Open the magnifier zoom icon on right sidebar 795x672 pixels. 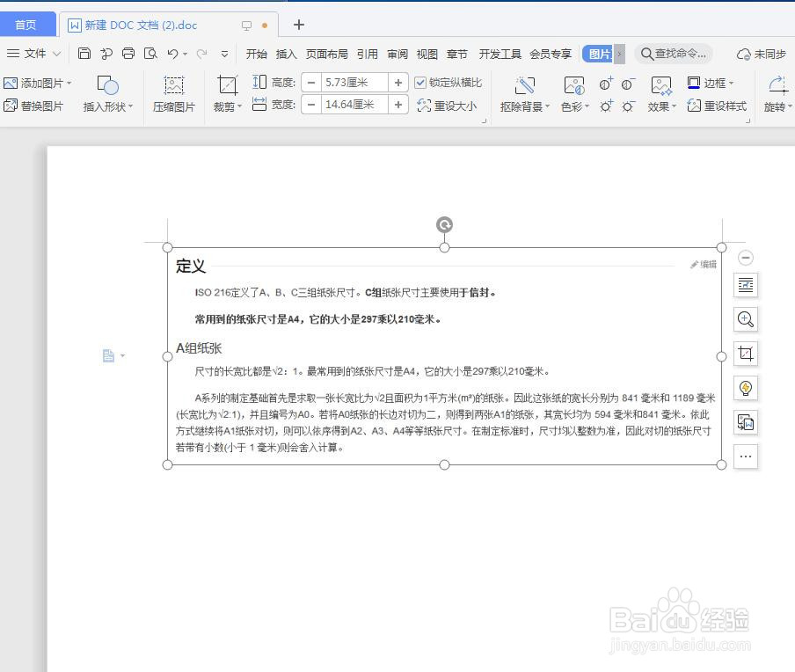pyautogui.click(x=746, y=319)
